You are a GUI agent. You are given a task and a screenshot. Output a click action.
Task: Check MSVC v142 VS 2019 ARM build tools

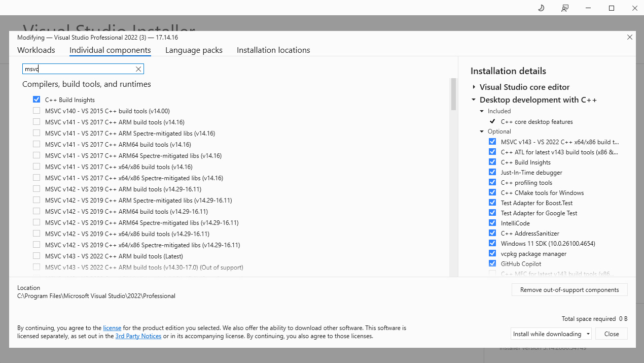[x=37, y=189]
